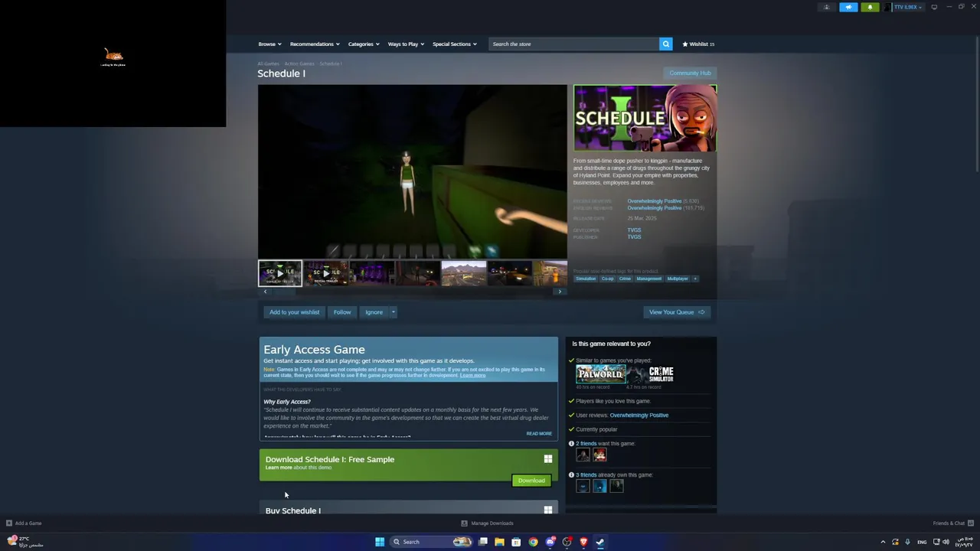Click the OBS icon in taskbar
Viewport: 980px width, 551px height.
point(567,542)
